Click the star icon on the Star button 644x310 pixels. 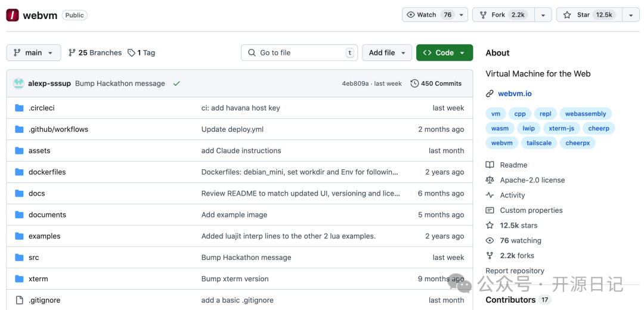tap(567, 15)
